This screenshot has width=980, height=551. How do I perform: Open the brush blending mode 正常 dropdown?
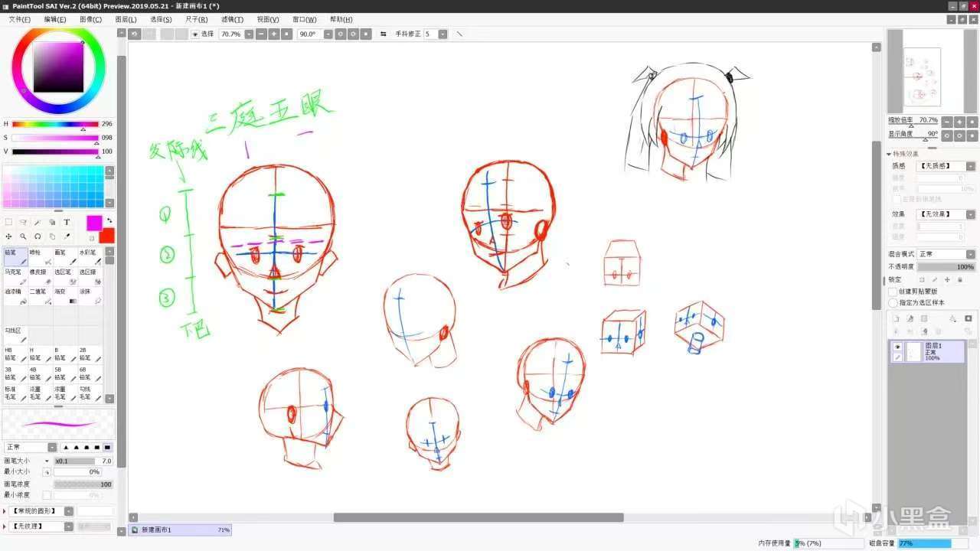pos(52,447)
